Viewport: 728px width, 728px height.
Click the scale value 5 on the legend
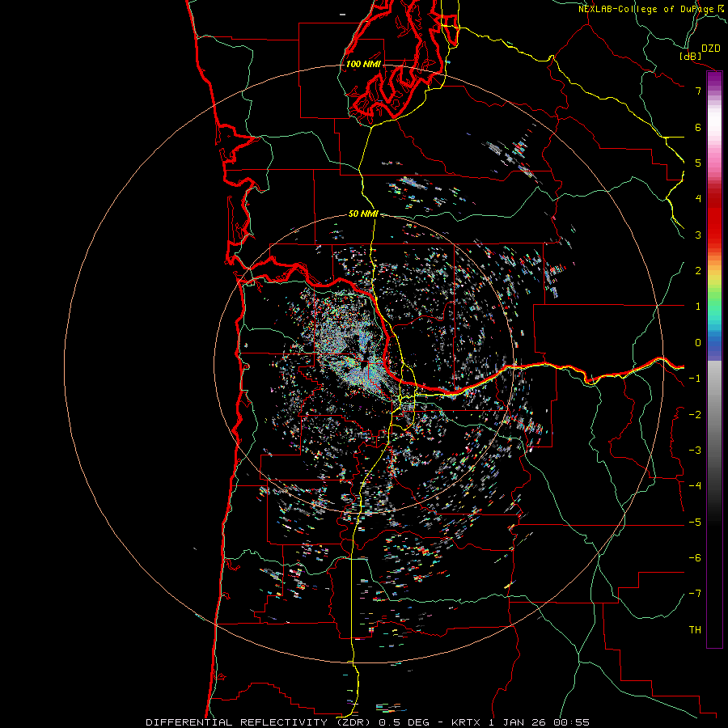pos(698,163)
